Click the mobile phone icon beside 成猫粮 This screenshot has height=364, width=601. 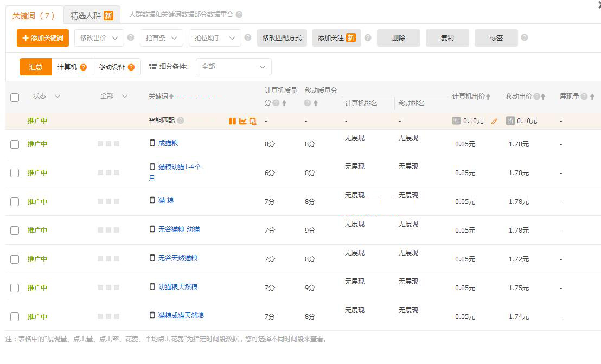[152, 144]
